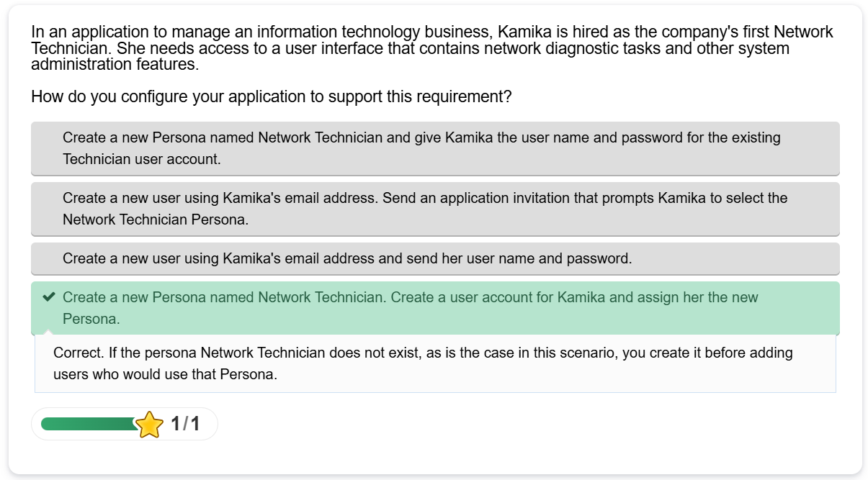Click the green progress bar

coord(88,424)
